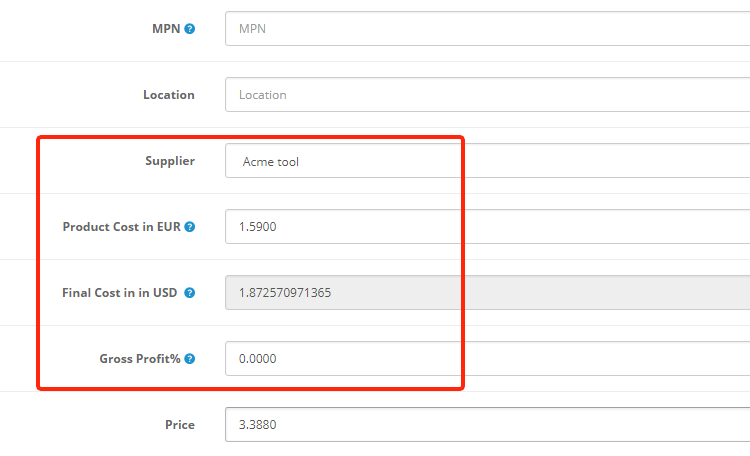Click the Final Cost in in USD label
This screenshot has width=750, height=456.
tap(121, 293)
